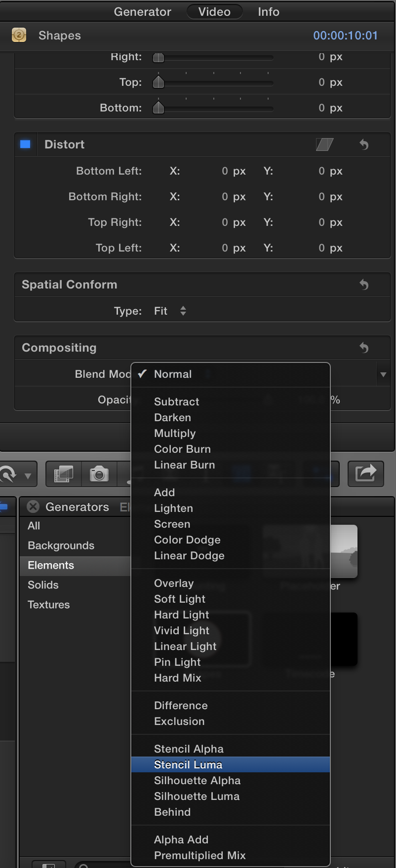Expand the retime tool dropdown arrow
The width and height of the screenshot is (396, 868).
click(x=28, y=476)
